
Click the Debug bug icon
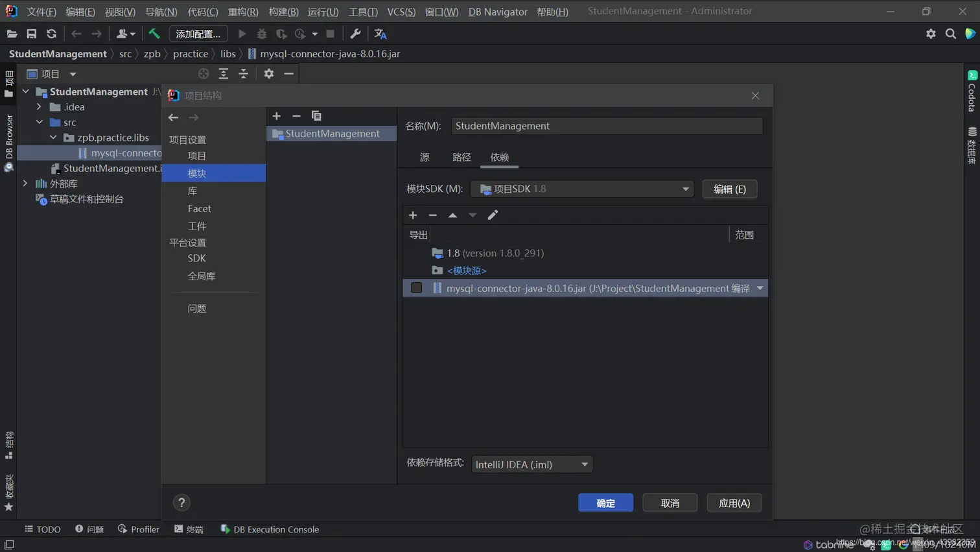[262, 34]
